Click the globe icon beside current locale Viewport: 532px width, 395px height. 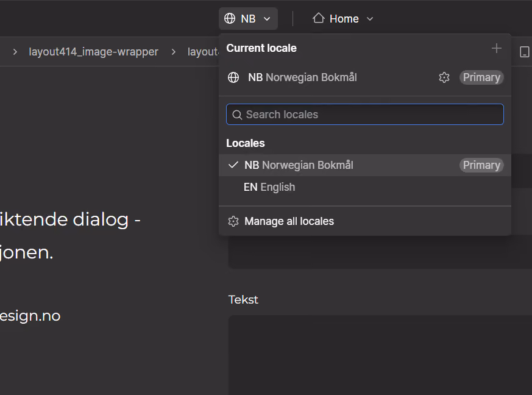tap(233, 77)
